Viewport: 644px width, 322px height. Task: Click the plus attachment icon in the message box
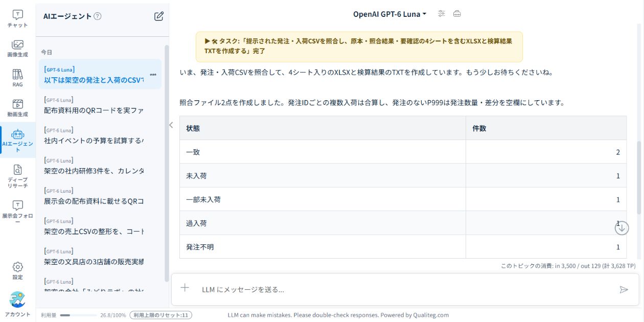(185, 288)
